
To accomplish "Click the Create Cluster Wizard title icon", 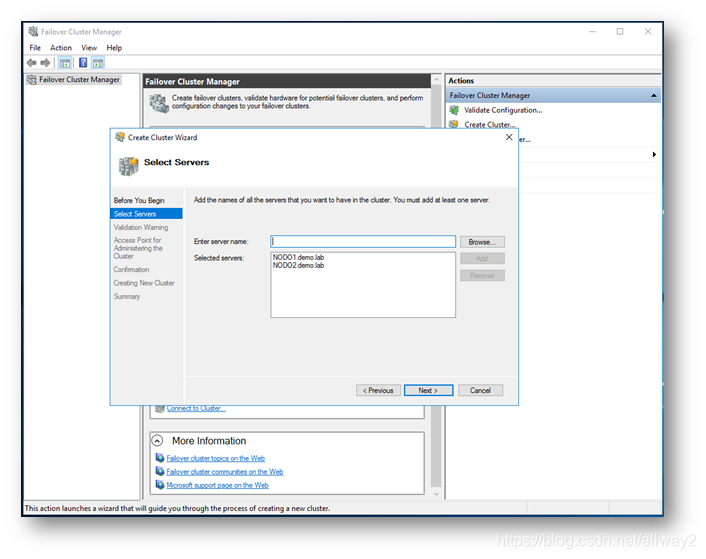I will coord(120,137).
